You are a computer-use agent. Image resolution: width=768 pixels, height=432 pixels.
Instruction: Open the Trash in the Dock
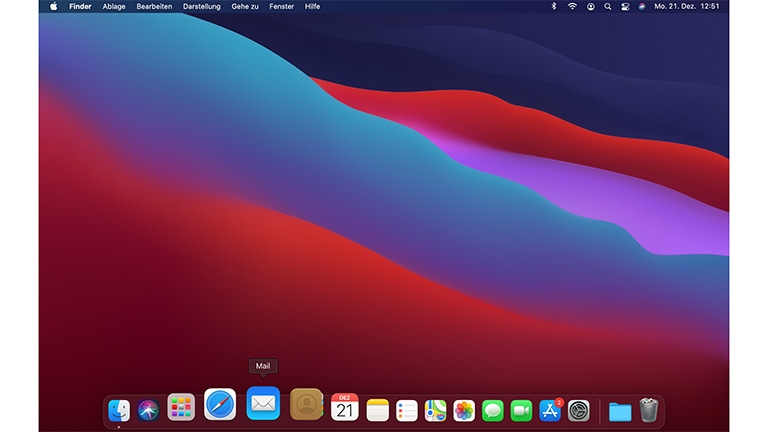pyautogui.click(x=649, y=410)
